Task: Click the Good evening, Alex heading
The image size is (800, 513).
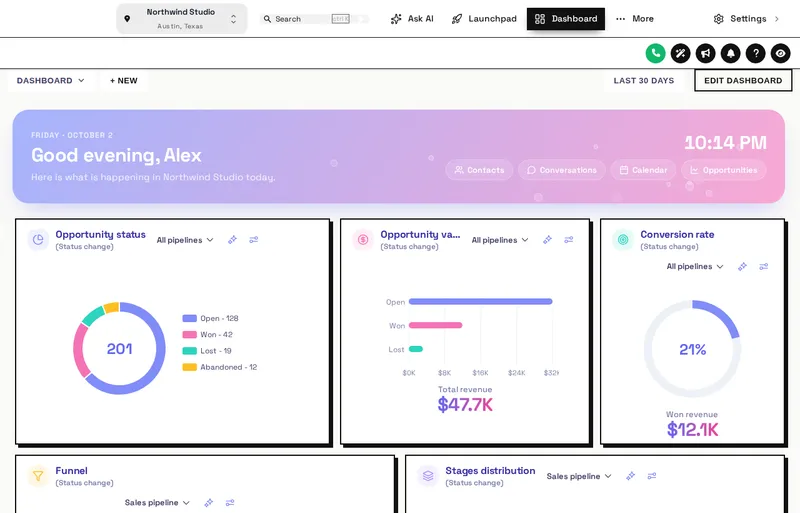Action: 116,155
